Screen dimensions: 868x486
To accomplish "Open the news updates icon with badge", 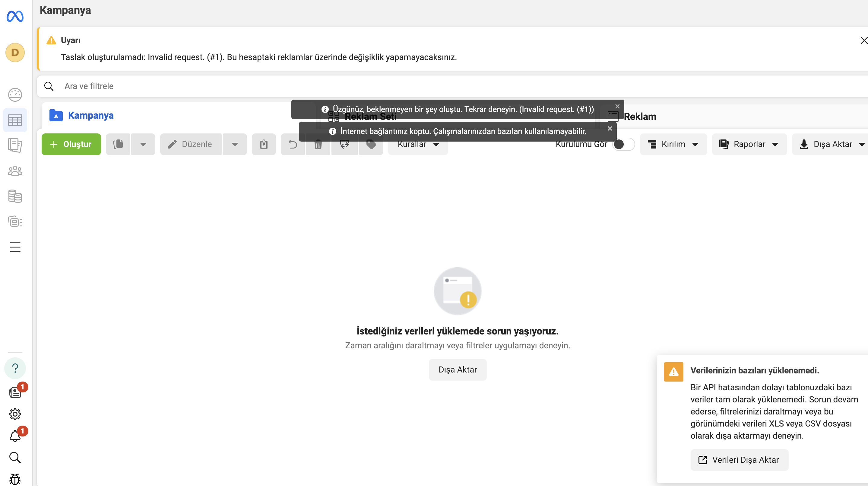I will (15, 392).
